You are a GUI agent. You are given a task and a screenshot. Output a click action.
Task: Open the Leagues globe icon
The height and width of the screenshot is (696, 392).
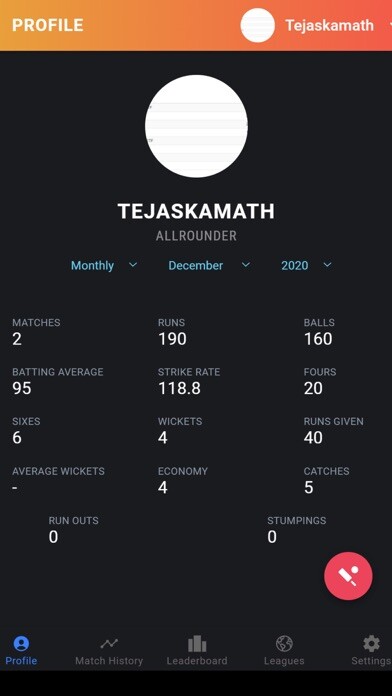click(284, 643)
